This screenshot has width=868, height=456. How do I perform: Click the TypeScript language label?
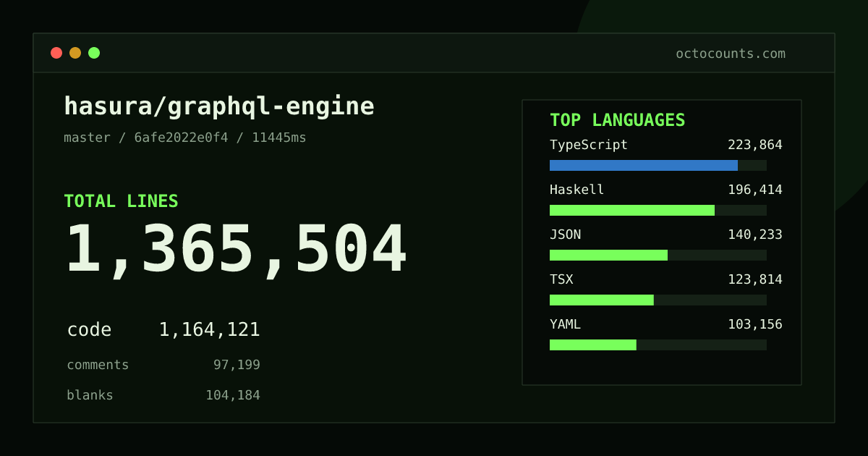click(x=589, y=145)
